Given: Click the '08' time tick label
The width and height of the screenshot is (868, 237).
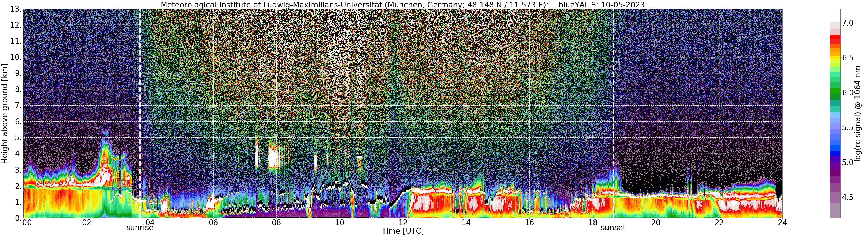Looking at the screenshot, I should point(276,223).
